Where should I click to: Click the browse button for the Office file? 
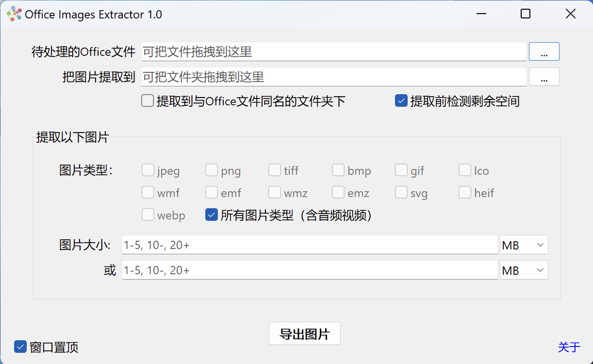pos(544,51)
